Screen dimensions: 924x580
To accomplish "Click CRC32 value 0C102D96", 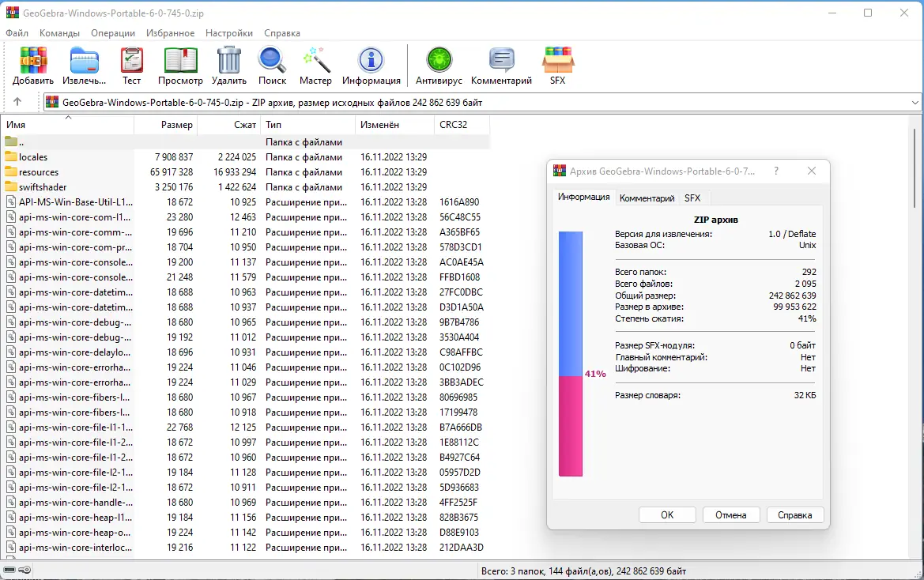I will click(460, 367).
